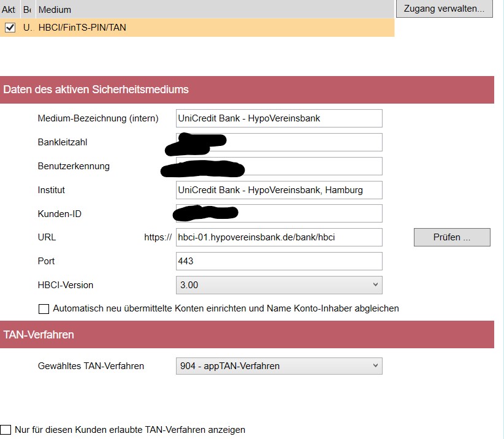Click the Akt column header

pyautogui.click(x=9, y=9)
